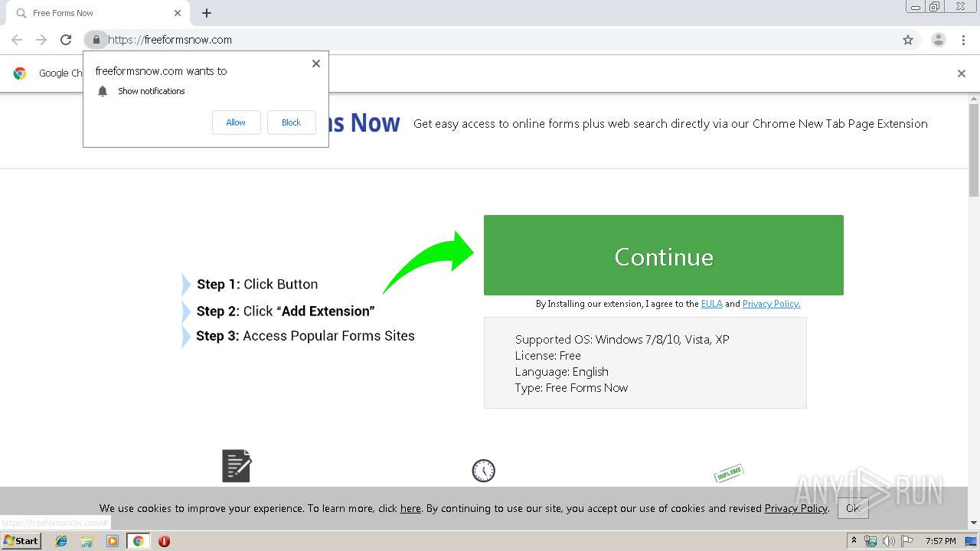Image resolution: width=980 pixels, height=551 pixels.
Task: Click the scrollbar down arrow
Action: click(x=974, y=523)
